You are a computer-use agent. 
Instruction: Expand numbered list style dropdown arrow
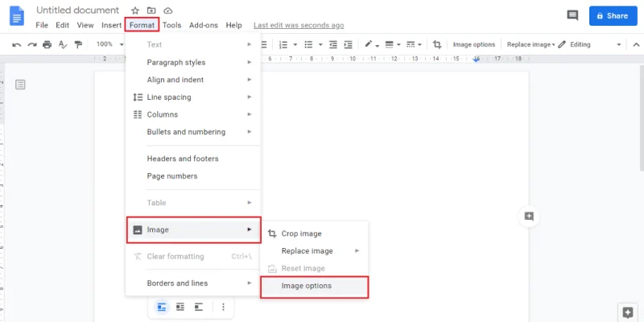295,45
